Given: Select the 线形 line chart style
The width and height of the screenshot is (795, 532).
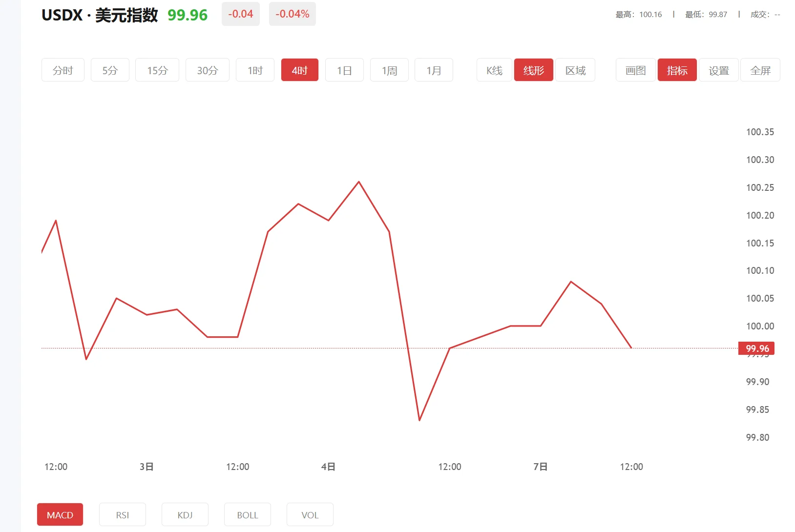Looking at the screenshot, I should coord(533,70).
